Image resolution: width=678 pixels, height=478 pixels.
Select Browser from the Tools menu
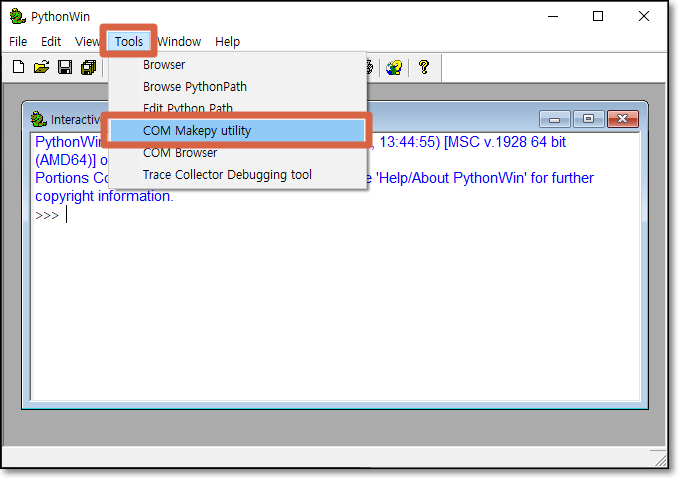pyautogui.click(x=237, y=64)
